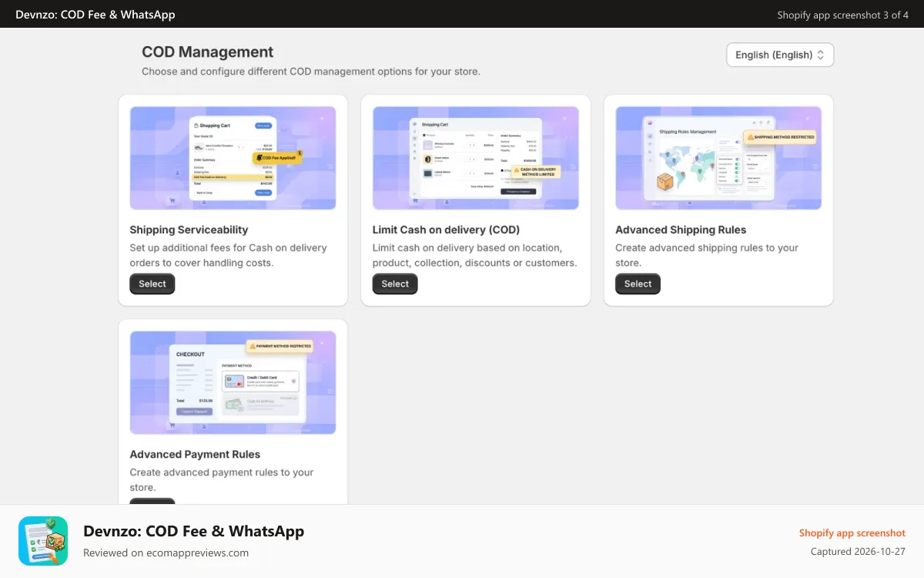Image resolution: width=924 pixels, height=578 pixels.
Task: Click the 'Shopify app screenshot 3 of 4' text
Action: coord(843,15)
